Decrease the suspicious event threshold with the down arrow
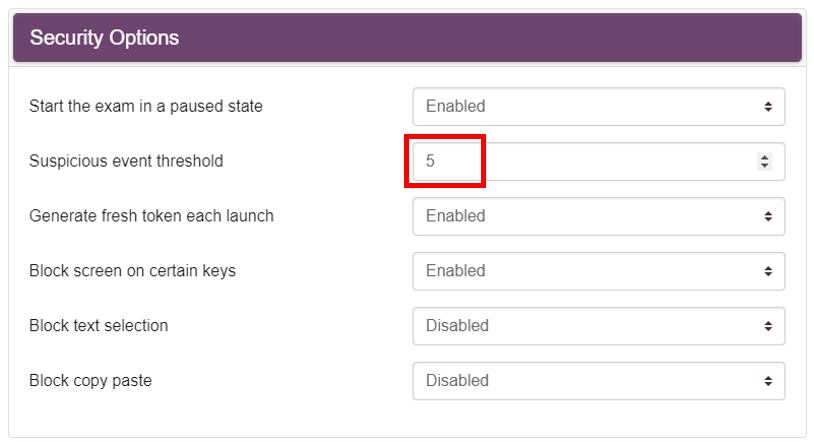 tap(764, 166)
